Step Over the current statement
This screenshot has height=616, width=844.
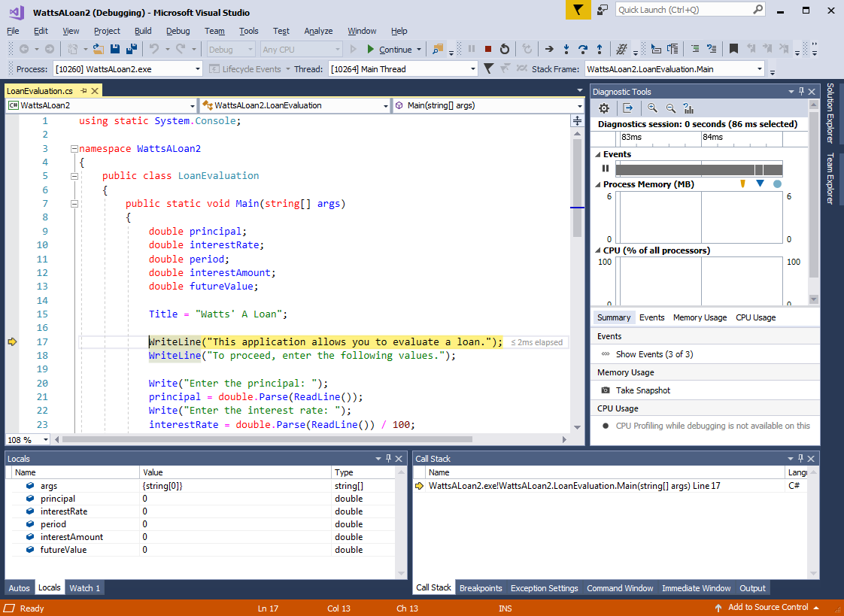pyautogui.click(x=583, y=49)
